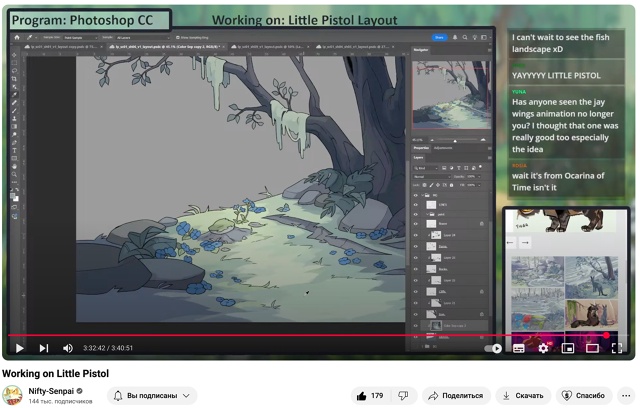Select the Type tool
640x408 pixels.
coord(15,151)
